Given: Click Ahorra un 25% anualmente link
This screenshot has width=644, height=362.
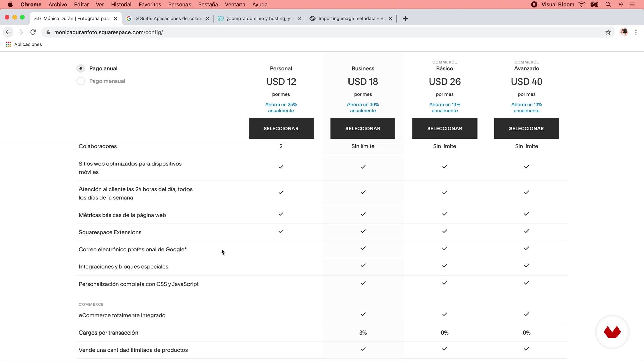Looking at the screenshot, I should tap(281, 108).
